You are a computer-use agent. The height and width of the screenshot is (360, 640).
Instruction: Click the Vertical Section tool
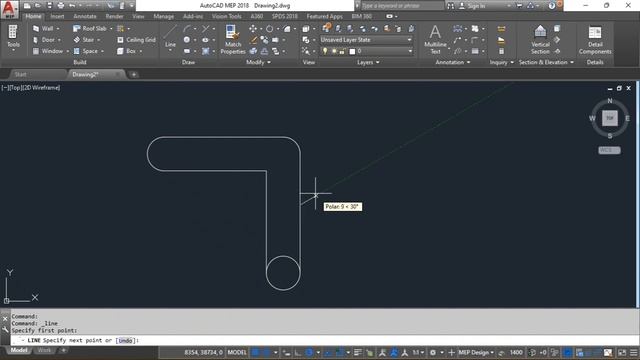tap(540, 39)
